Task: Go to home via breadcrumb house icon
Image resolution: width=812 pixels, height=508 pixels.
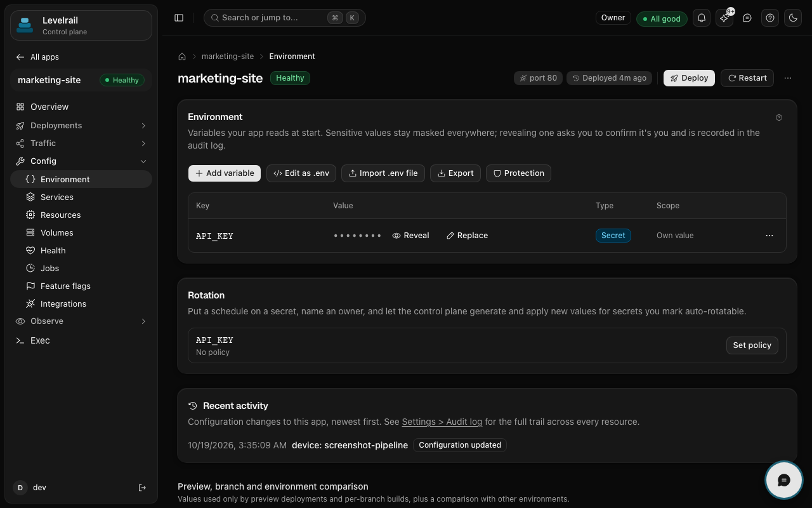Action: (182, 57)
